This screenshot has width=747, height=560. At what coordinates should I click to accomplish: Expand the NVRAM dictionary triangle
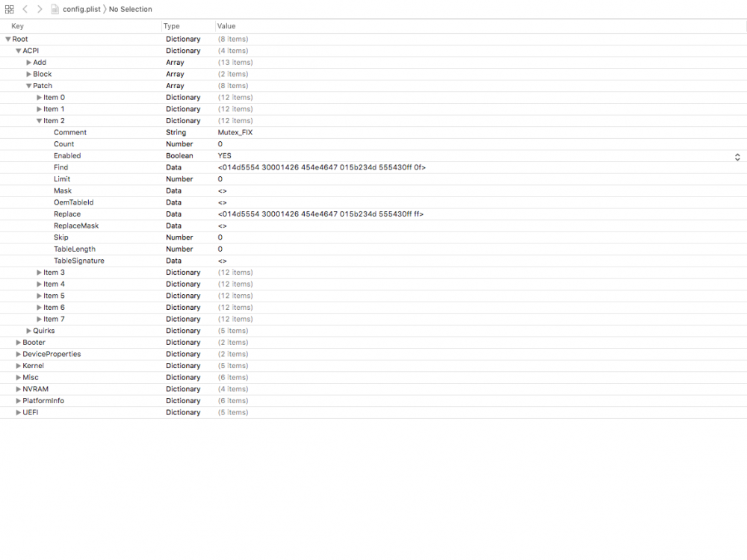pyautogui.click(x=18, y=389)
